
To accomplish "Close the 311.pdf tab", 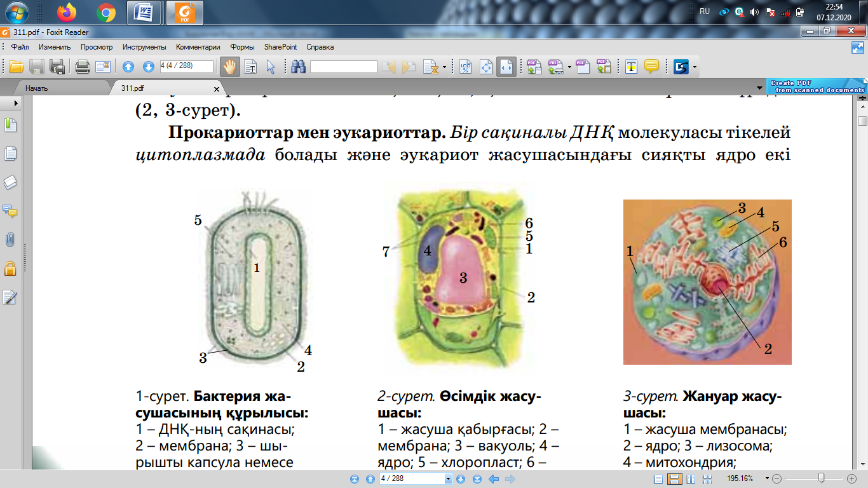I will click(x=216, y=88).
